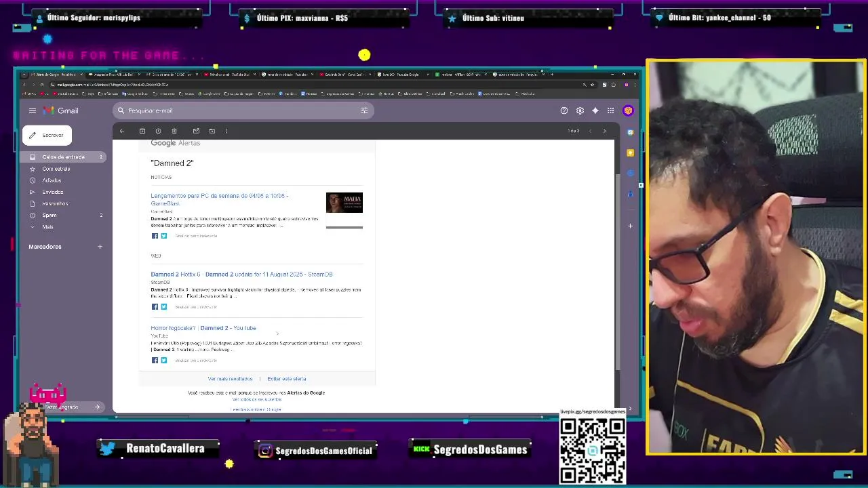Click the Pesquisar e-mail search field
This screenshot has height=488, width=868.
243,110
